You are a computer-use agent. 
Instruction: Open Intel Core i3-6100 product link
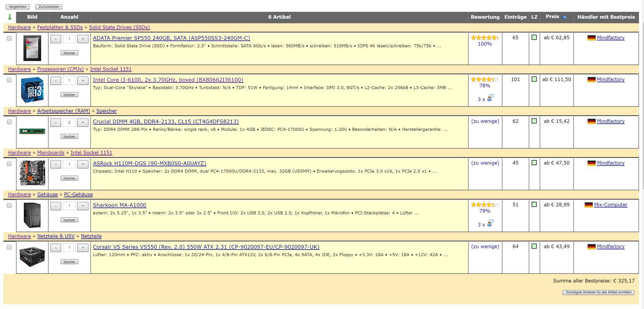click(x=168, y=80)
